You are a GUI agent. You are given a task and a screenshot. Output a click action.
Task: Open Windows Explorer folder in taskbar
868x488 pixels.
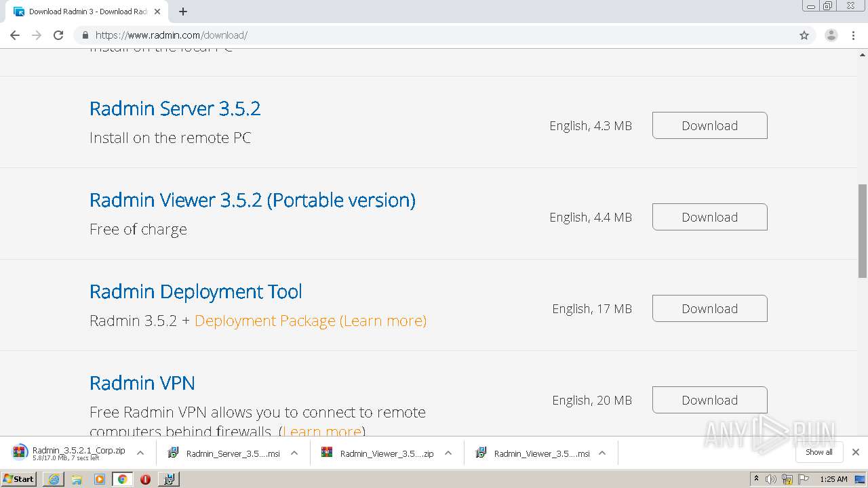(77, 479)
